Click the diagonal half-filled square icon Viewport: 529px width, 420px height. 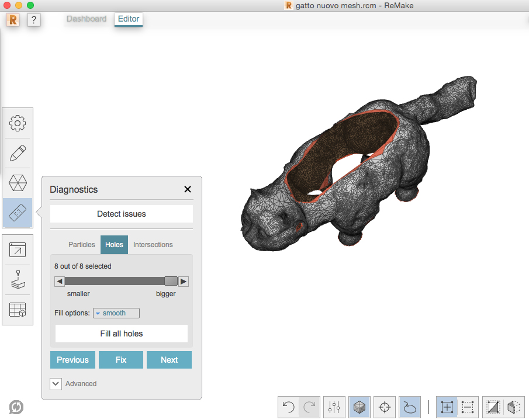[x=493, y=407]
